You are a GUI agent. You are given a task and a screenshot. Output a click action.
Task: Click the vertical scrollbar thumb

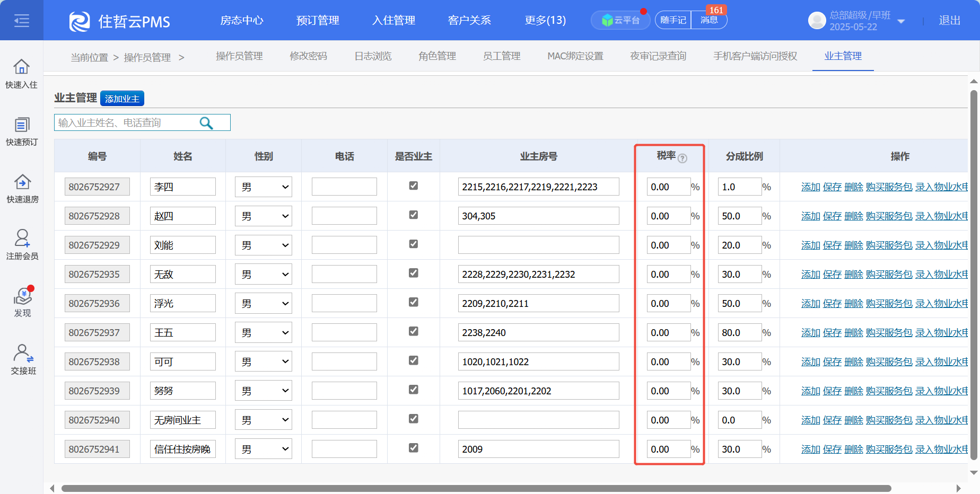coord(974,275)
